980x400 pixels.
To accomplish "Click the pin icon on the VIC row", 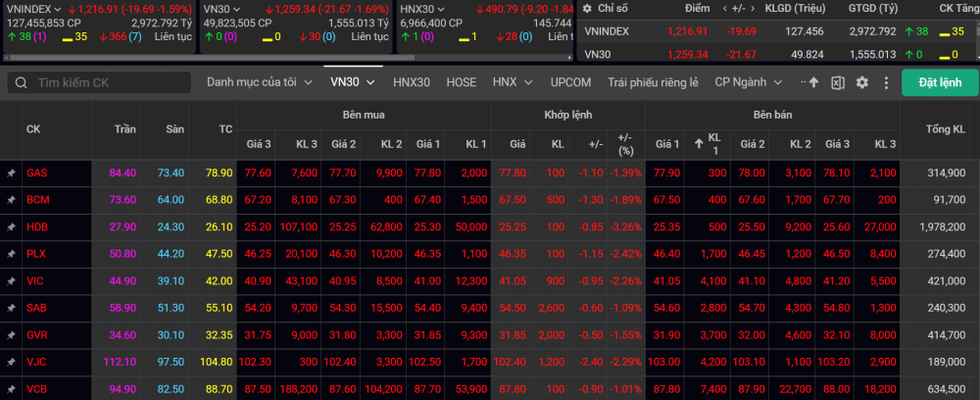I will point(11,280).
